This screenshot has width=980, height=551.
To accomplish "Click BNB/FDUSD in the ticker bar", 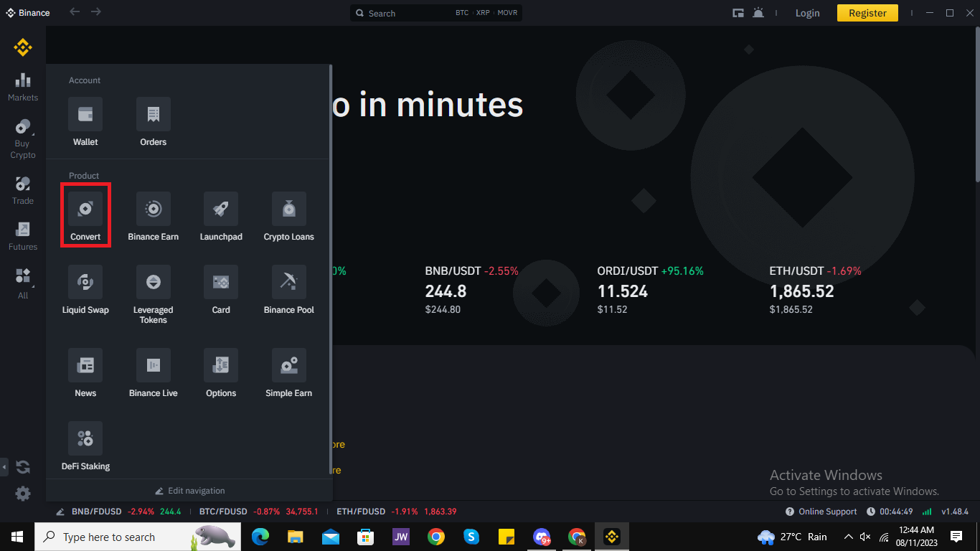I will point(127,512).
